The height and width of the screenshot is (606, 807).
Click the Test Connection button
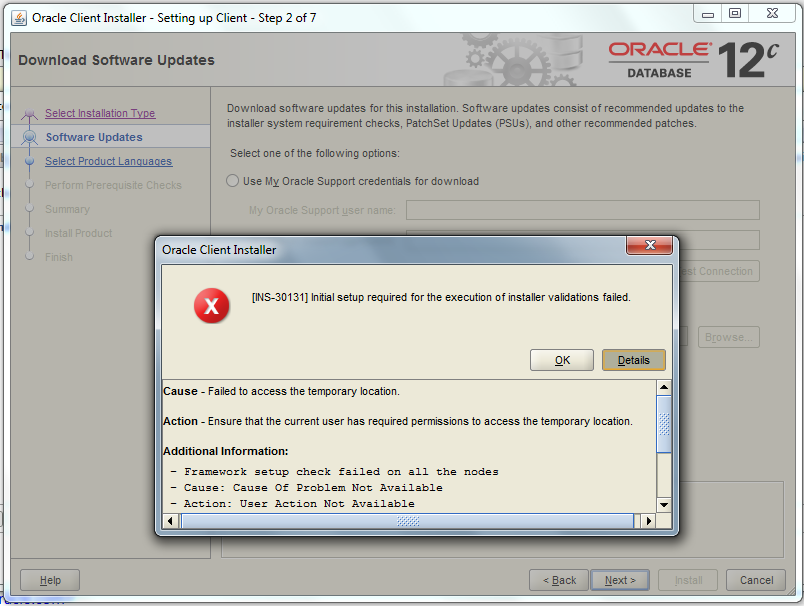[718, 271]
